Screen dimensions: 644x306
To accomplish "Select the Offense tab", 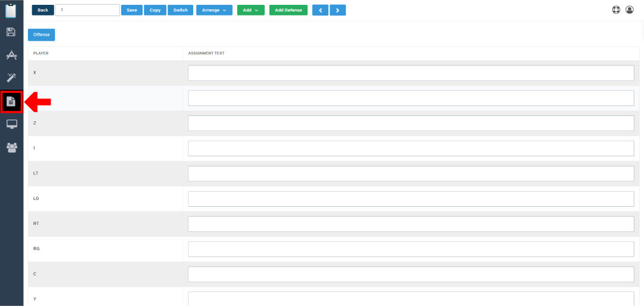I will tap(41, 34).
